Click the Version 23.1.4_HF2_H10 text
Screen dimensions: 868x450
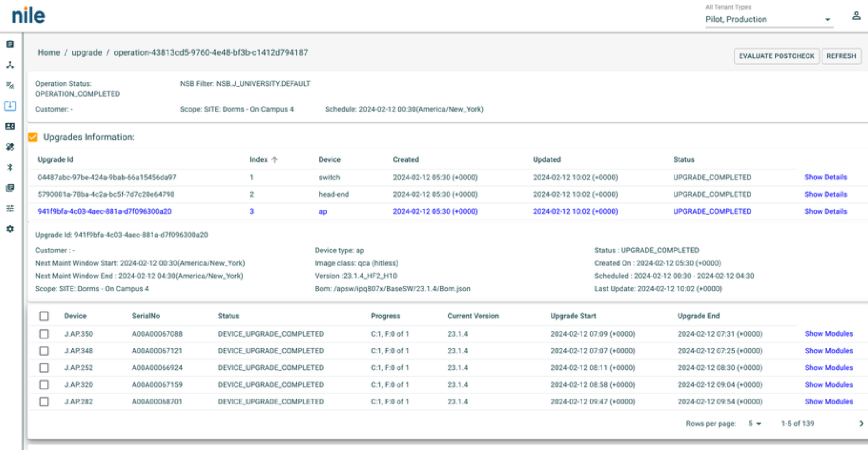[x=356, y=276]
